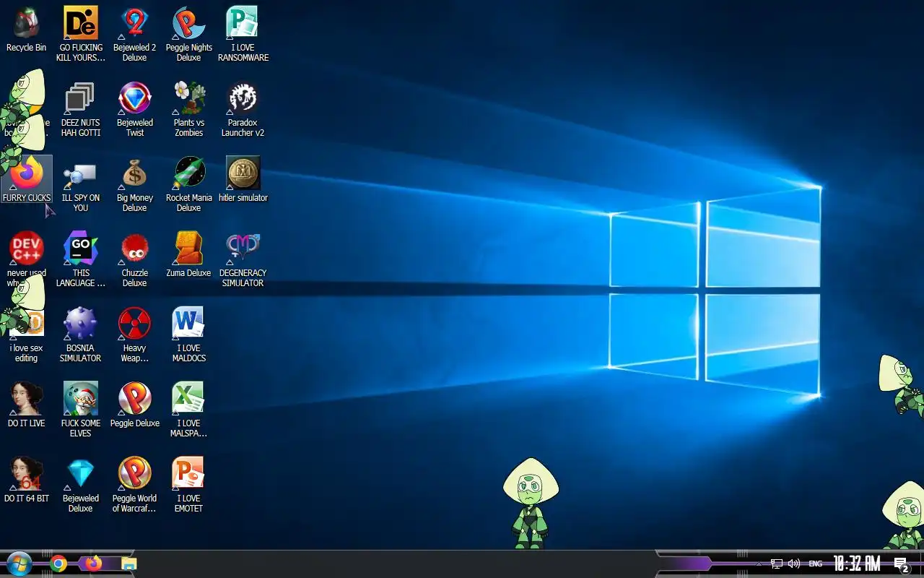The image size is (924, 578).
Task: Launch the Peggle Deluxe shortcut
Action: click(135, 405)
